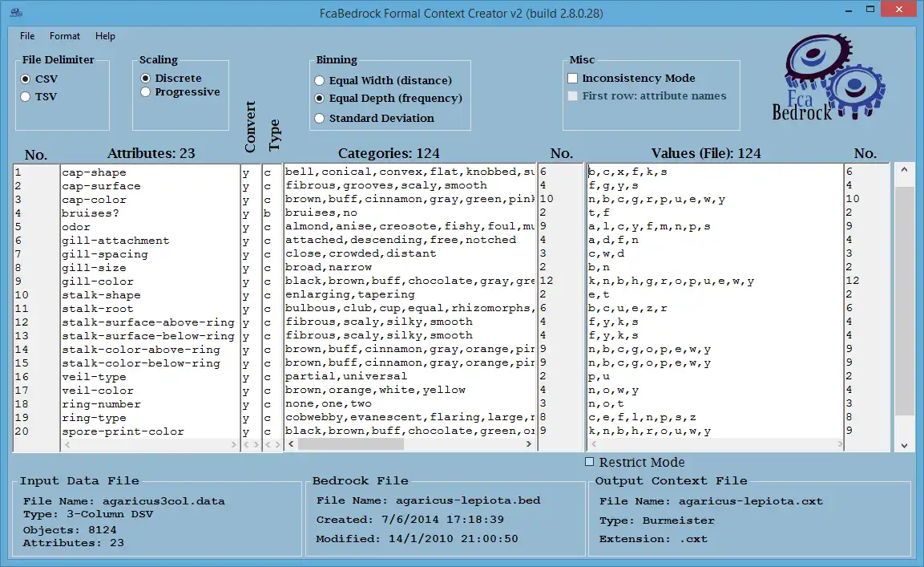Select the ring-type attribute
The image size is (924, 567).
click(x=94, y=418)
